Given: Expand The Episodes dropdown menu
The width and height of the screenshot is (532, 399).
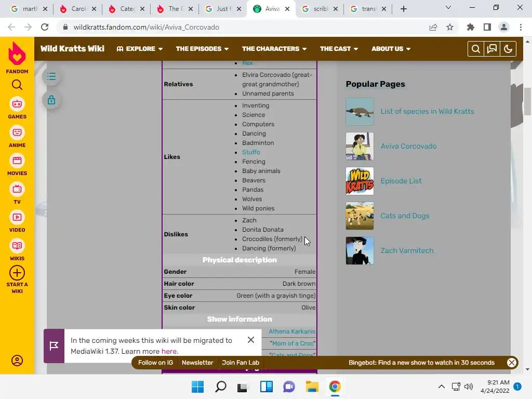Looking at the screenshot, I should click(x=202, y=49).
